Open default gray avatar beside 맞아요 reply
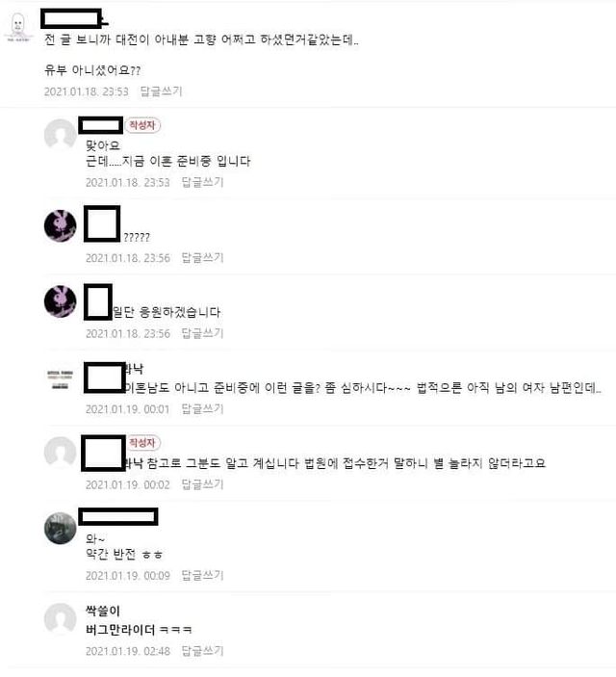616x677 pixels. point(61,135)
